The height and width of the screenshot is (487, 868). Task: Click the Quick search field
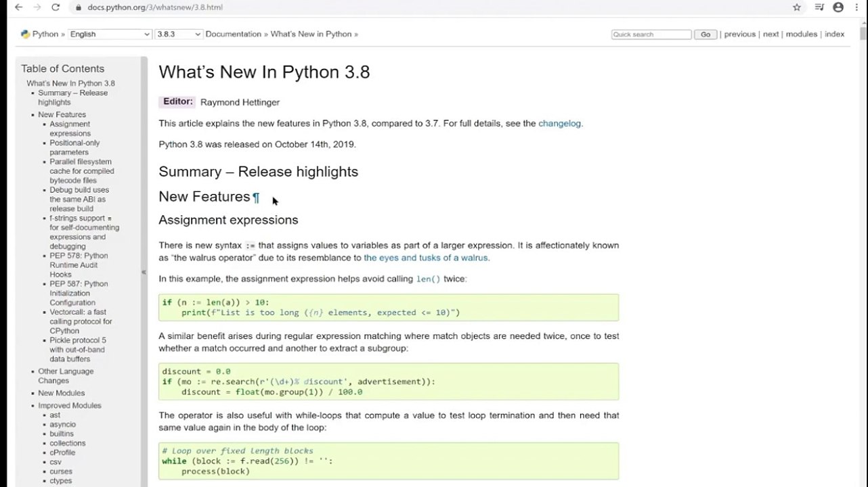tap(651, 34)
